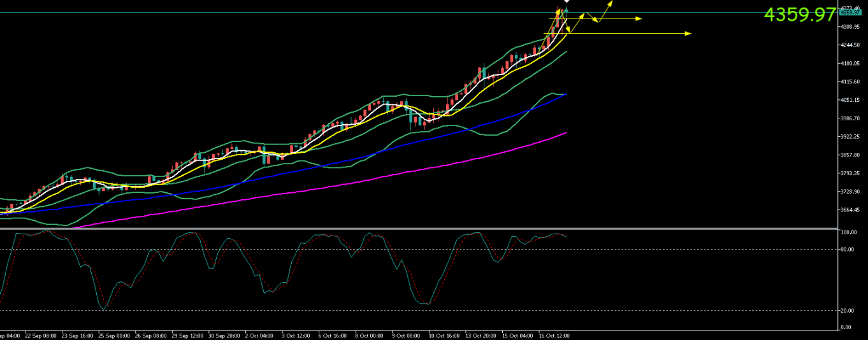868x340 pixels.
Task: Click the 80.00 level label in oscillator panel
Action: coord(848,250)
